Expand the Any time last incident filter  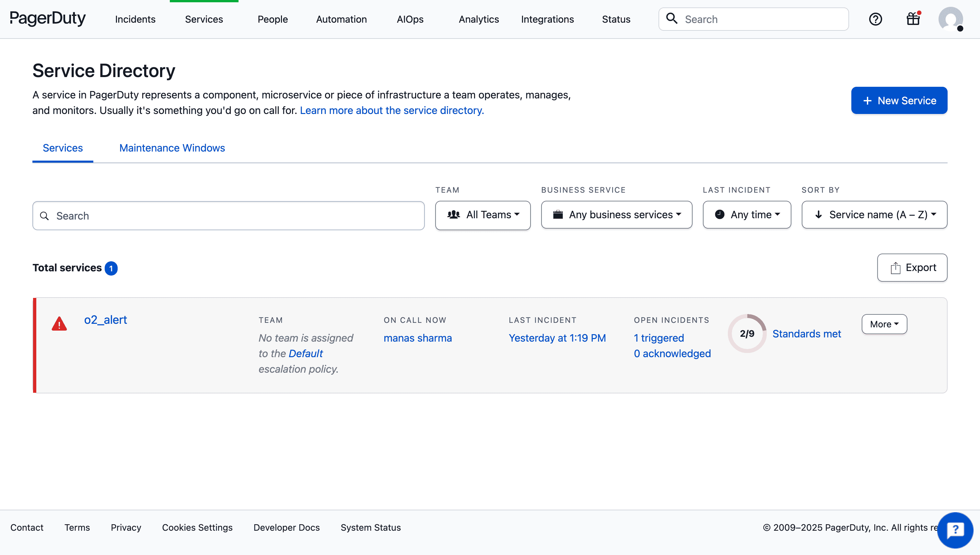coord(747,215)
